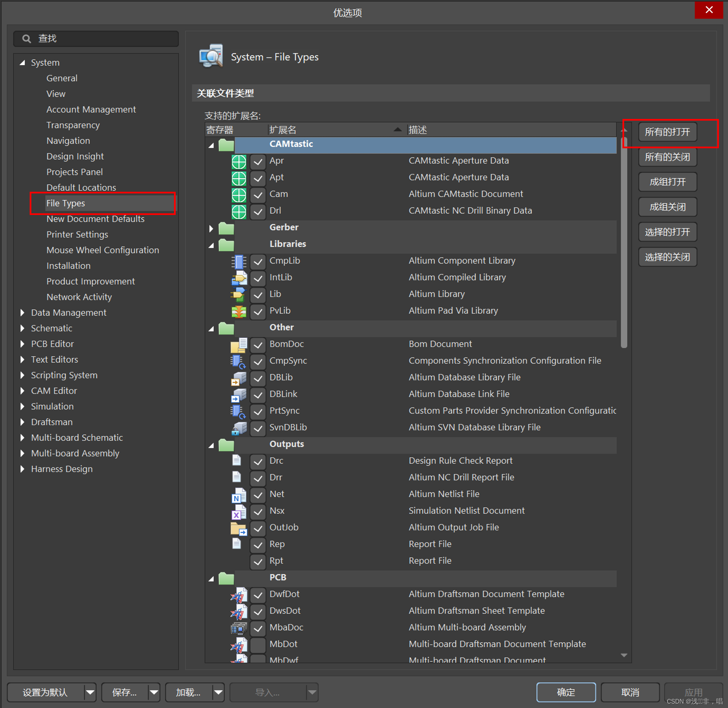Open the 保存 button dropdown arrow

point(154,692)
